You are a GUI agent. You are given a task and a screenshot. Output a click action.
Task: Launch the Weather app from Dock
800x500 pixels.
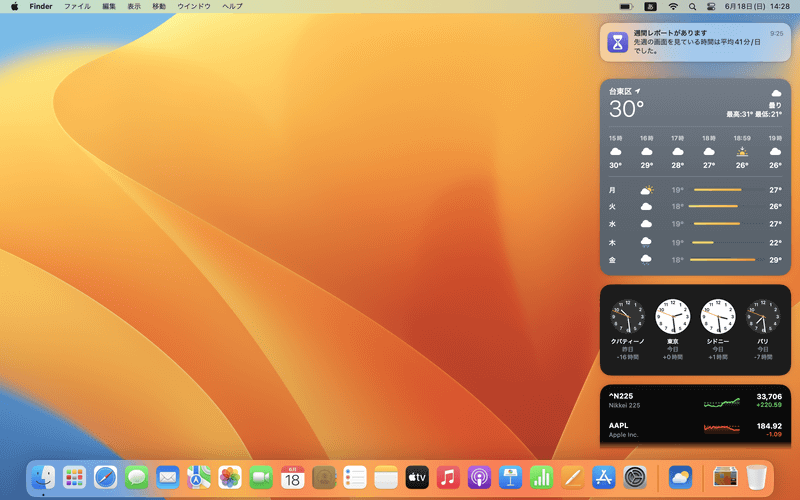tap(680, 478)
